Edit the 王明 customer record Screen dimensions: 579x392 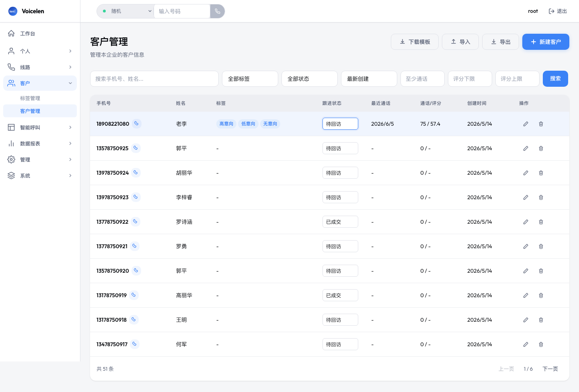tap(526, 320)
